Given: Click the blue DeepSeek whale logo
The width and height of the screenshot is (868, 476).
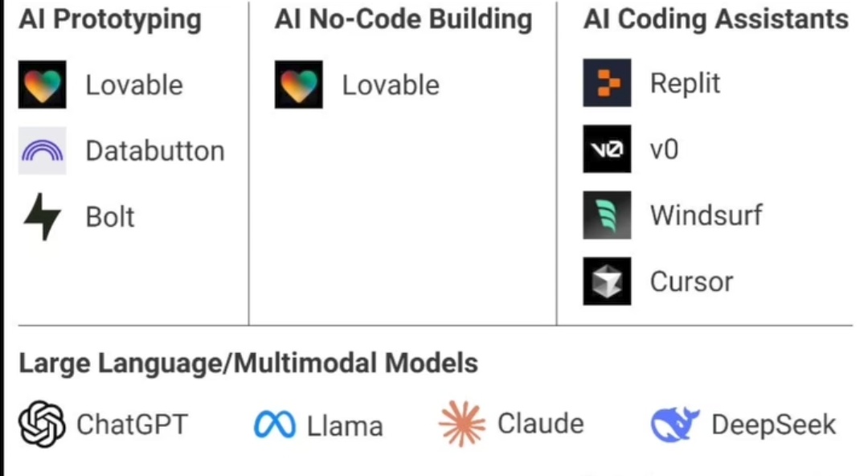Looking at the screenshot, I should coord(675,425).
